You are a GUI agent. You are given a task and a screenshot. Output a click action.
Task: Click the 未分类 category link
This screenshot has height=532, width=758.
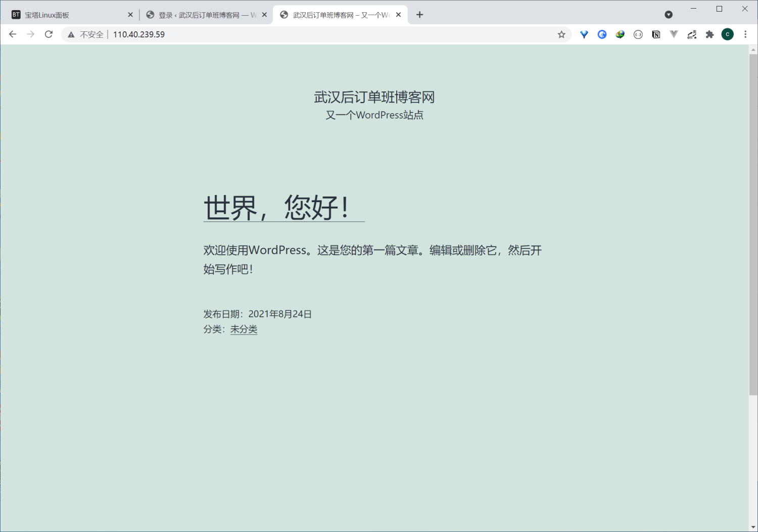coord(244,329)
